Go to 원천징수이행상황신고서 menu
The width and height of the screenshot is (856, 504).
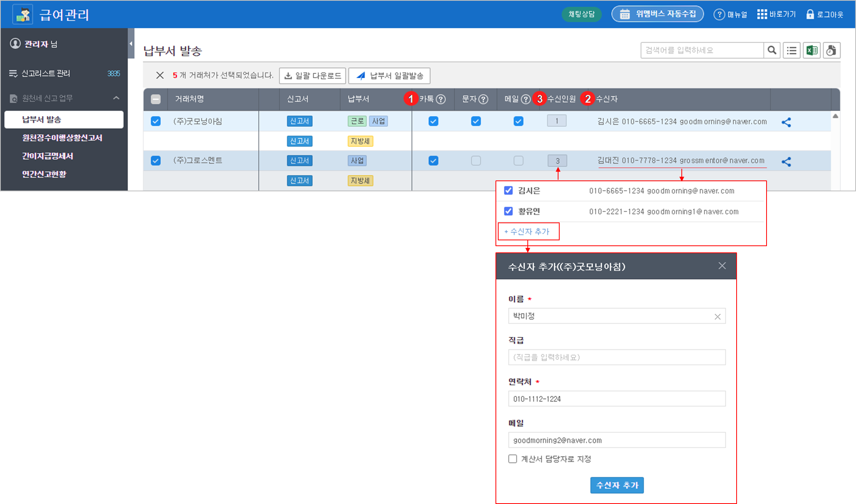click(x=62, y=138)
